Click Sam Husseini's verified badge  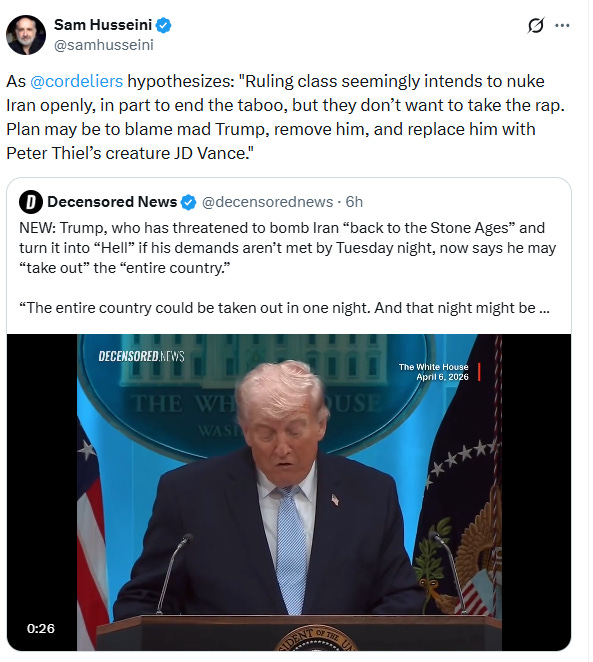(163, 25)
